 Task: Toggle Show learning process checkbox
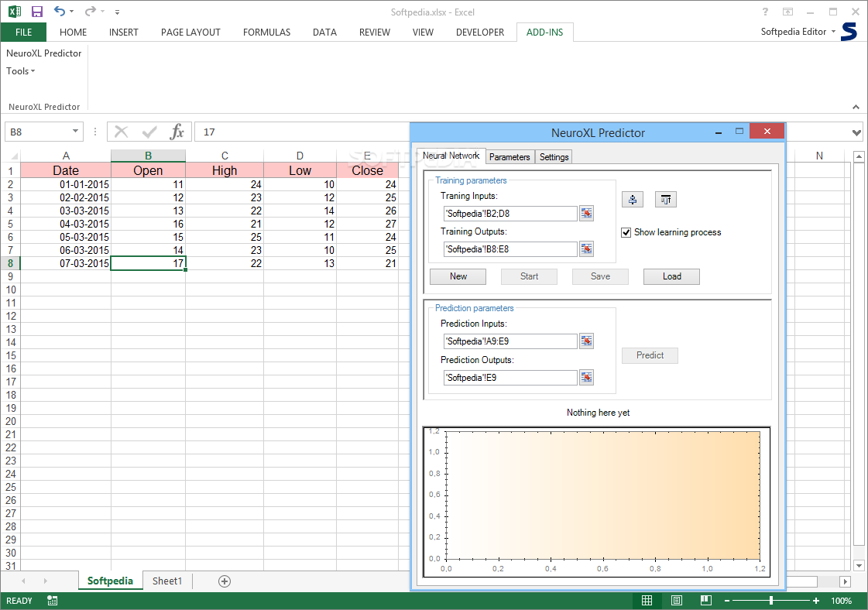626,232
